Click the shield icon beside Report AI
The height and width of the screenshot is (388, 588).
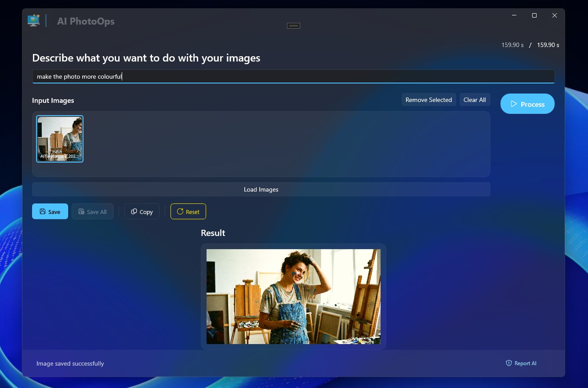pyautogui.click(x=508, y=363)
